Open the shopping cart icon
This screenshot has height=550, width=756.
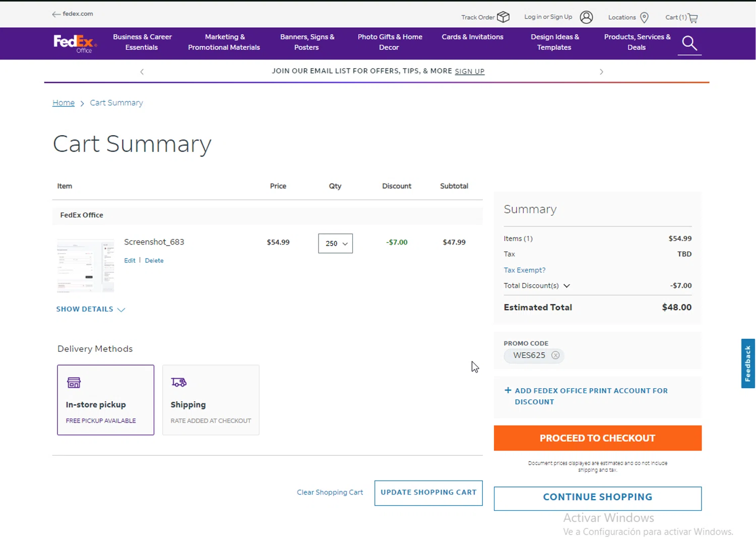click(693, 18)
